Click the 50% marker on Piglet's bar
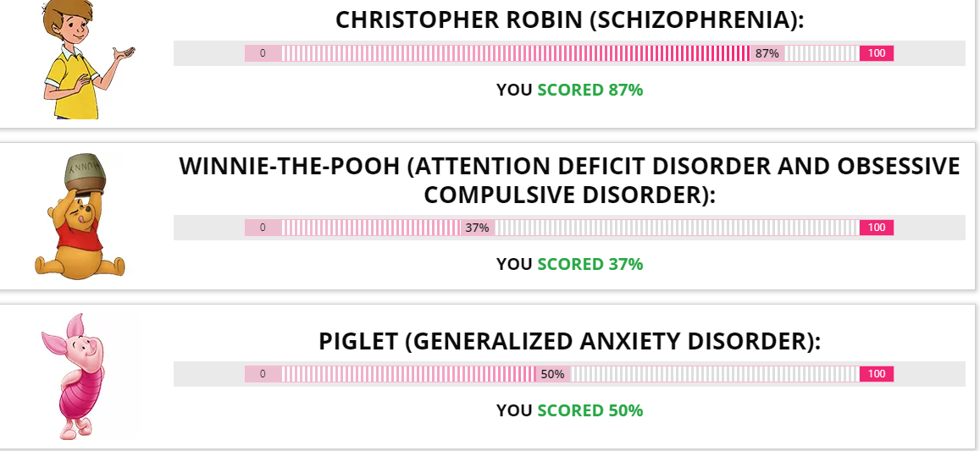 552,373
